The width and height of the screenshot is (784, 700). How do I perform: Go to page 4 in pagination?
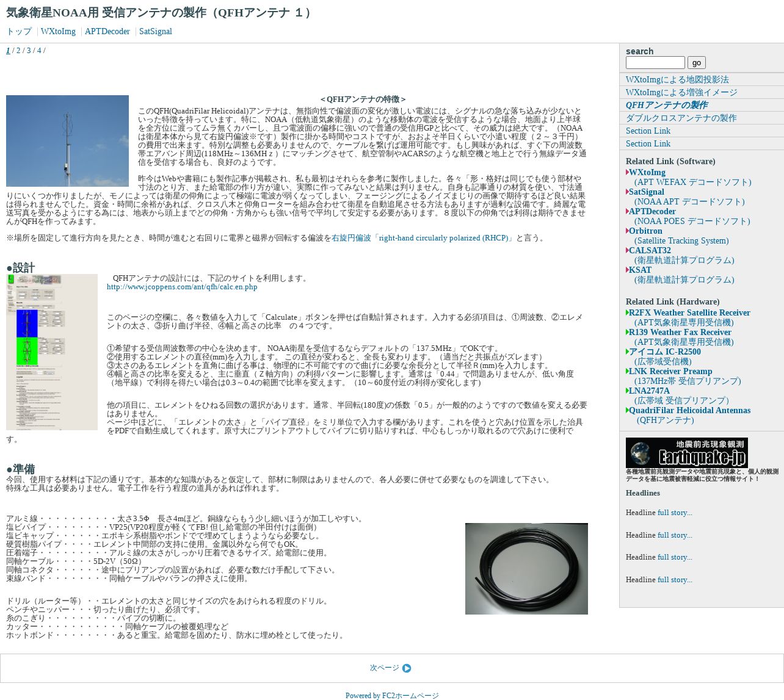[39, 51]
